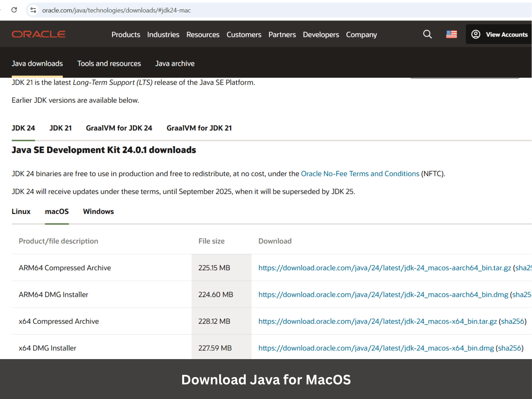
Task: Click the browser reload icon
Action: (14, 10)
